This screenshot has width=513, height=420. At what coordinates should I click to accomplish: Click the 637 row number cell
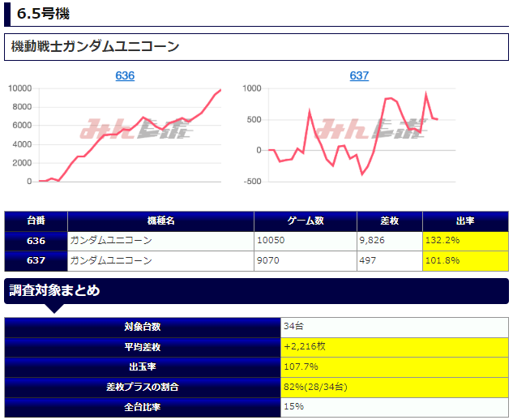pyautogui.click(x=36, y=261)
